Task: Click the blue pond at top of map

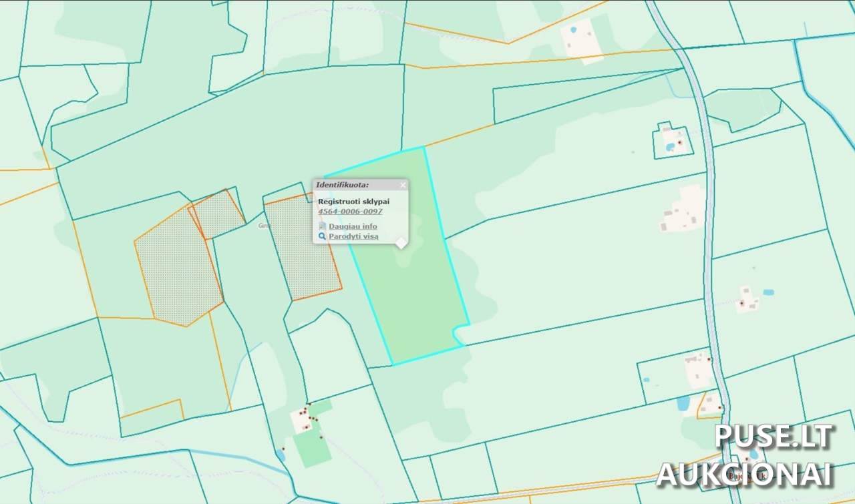Action: [x=573, y=30]
